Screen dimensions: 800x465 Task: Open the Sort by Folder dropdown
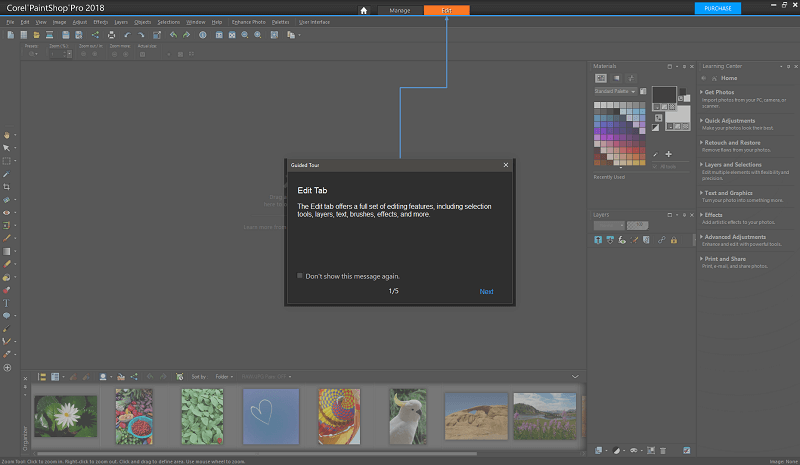click(x=224, y=377)
